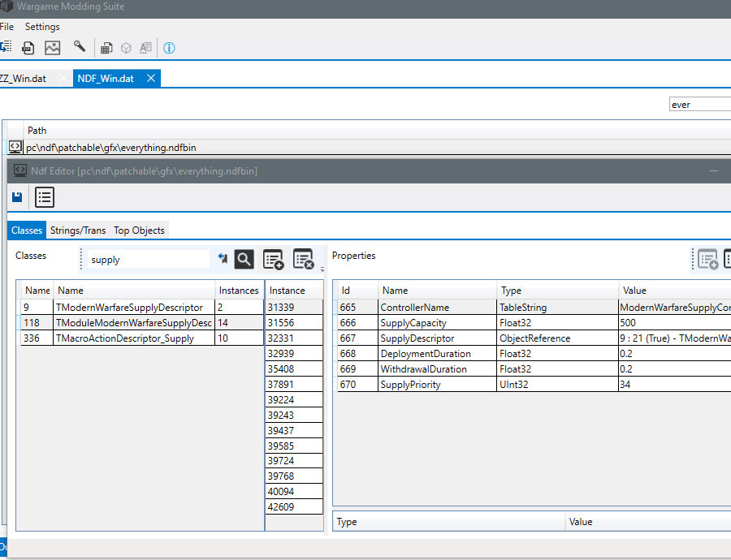Show the blue info about icon
This screenshot has width=731, height=560.
[169, 48]
